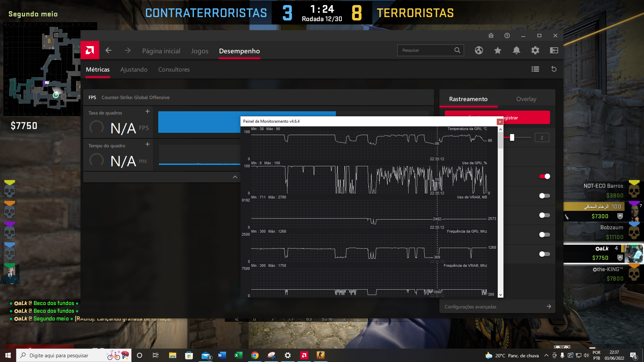Open Word from the taskbar
644x362 pixels.
tap(222, 355)
